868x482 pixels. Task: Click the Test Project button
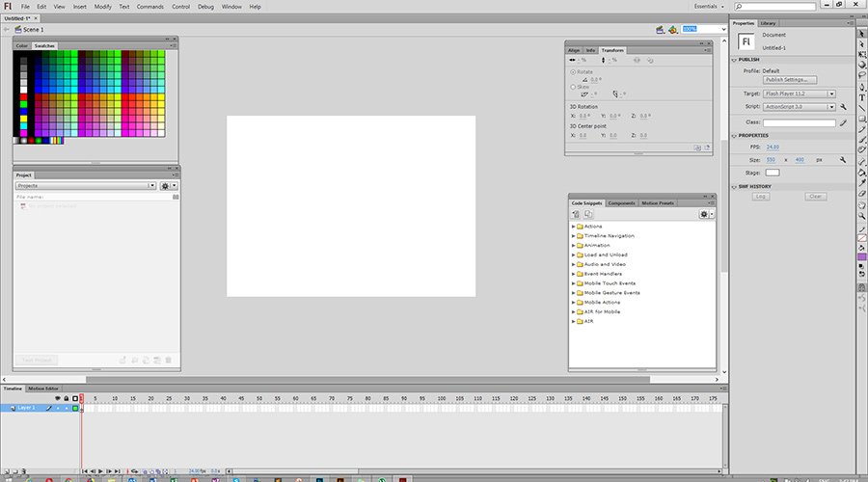[x=37, y=361]
